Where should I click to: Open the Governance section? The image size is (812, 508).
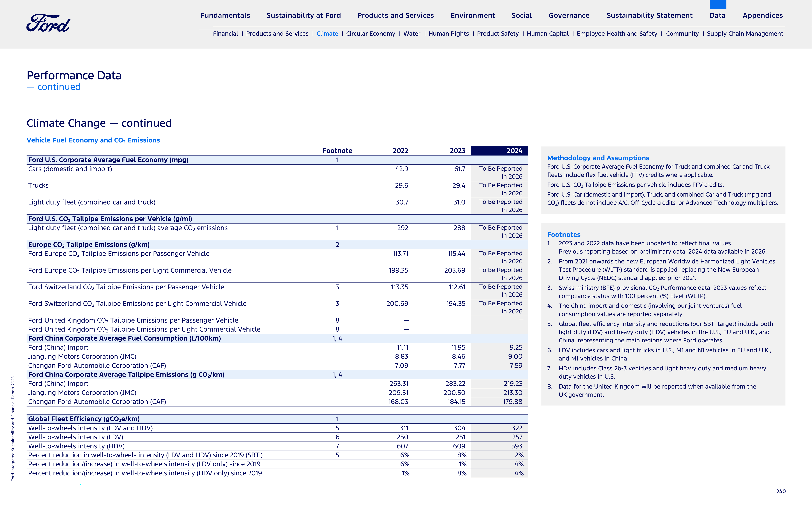pyautogui.click(x=569, y=15)
